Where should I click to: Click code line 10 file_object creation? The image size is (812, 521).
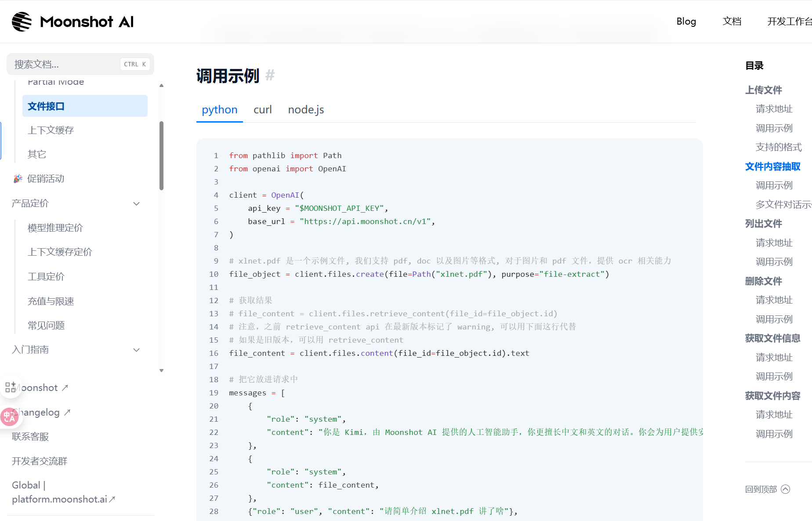click(x=419, y=274)
